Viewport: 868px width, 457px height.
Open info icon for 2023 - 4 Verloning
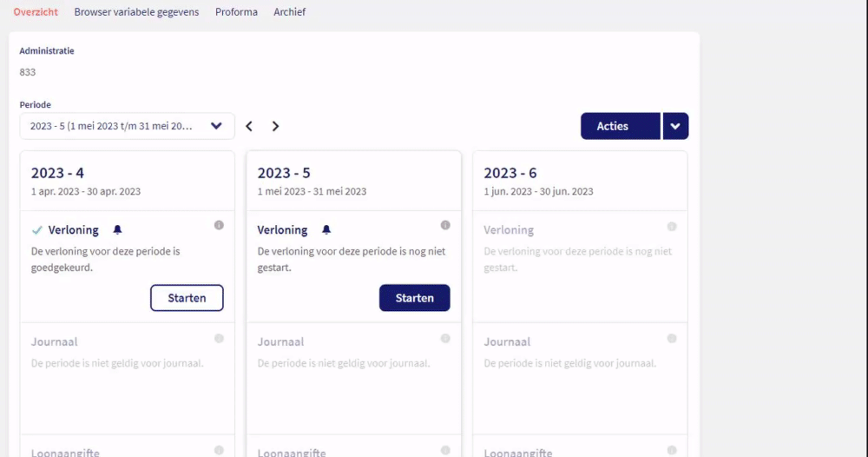pos(219,226)
